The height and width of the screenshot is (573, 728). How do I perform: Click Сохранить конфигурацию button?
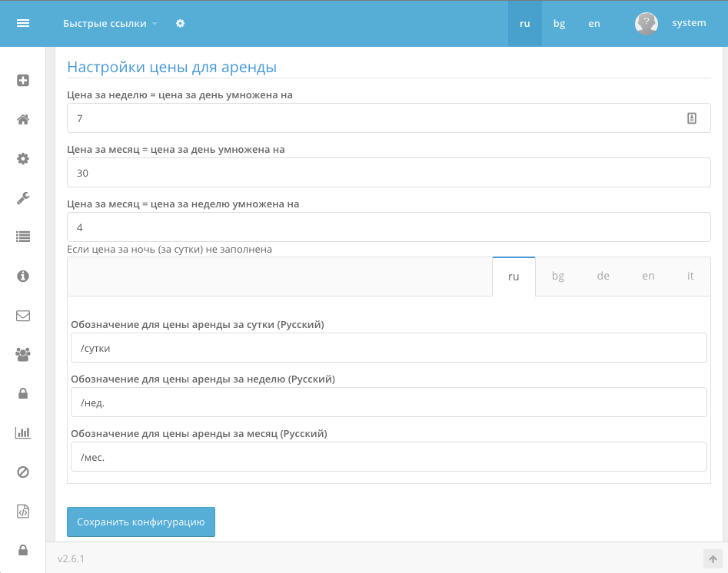point(141,522)
